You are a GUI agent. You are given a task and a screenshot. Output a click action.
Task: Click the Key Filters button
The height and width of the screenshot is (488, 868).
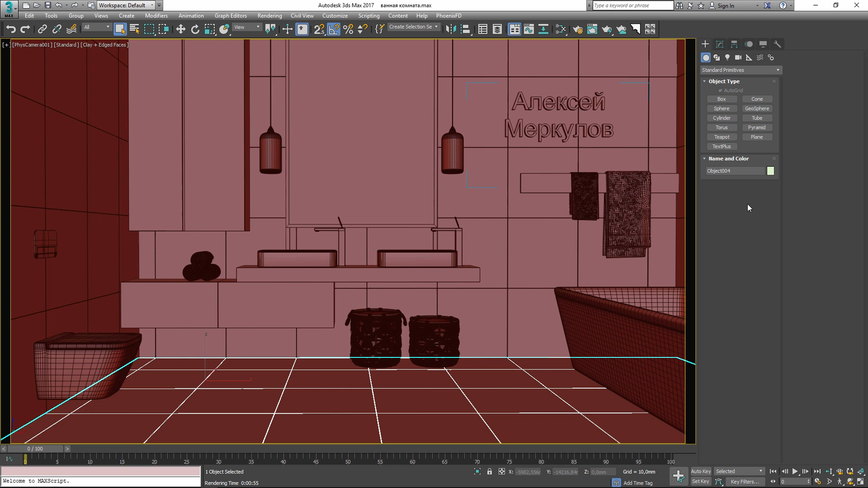(x=745, y=482)
